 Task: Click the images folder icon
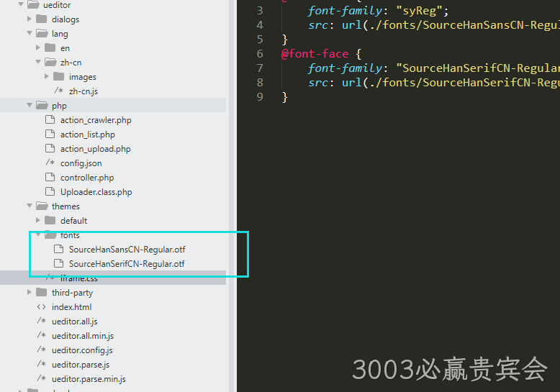click(x=59, y=76)
